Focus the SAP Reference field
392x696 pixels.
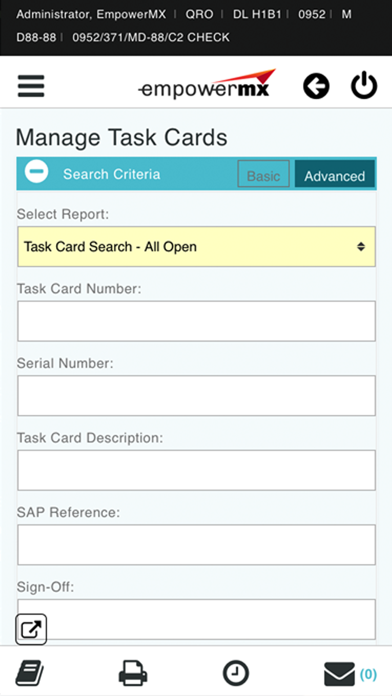196,545
